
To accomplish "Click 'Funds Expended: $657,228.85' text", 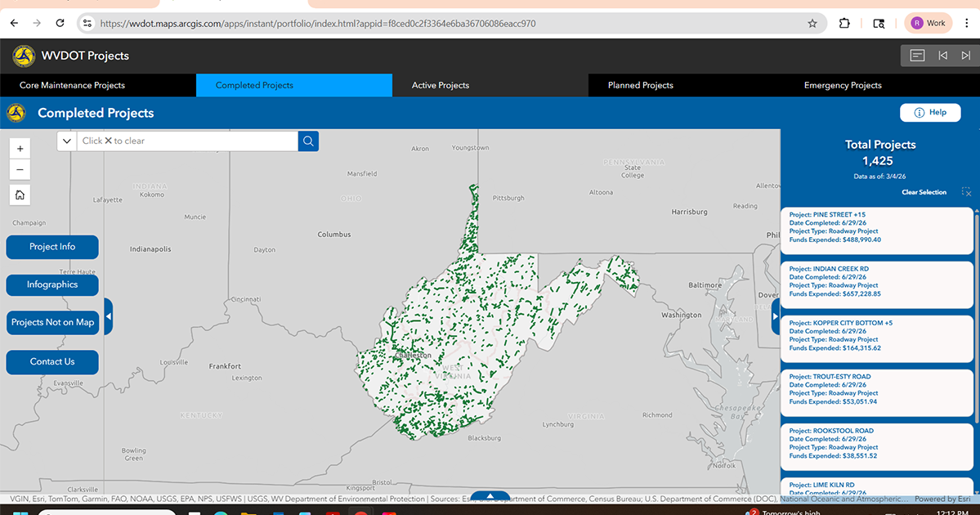I will point(835,293).
